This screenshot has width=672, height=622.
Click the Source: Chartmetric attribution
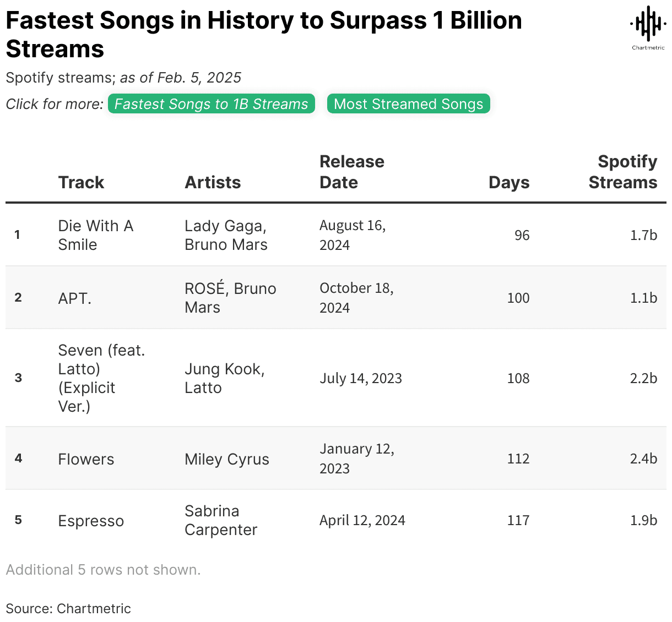coord(68,609)
